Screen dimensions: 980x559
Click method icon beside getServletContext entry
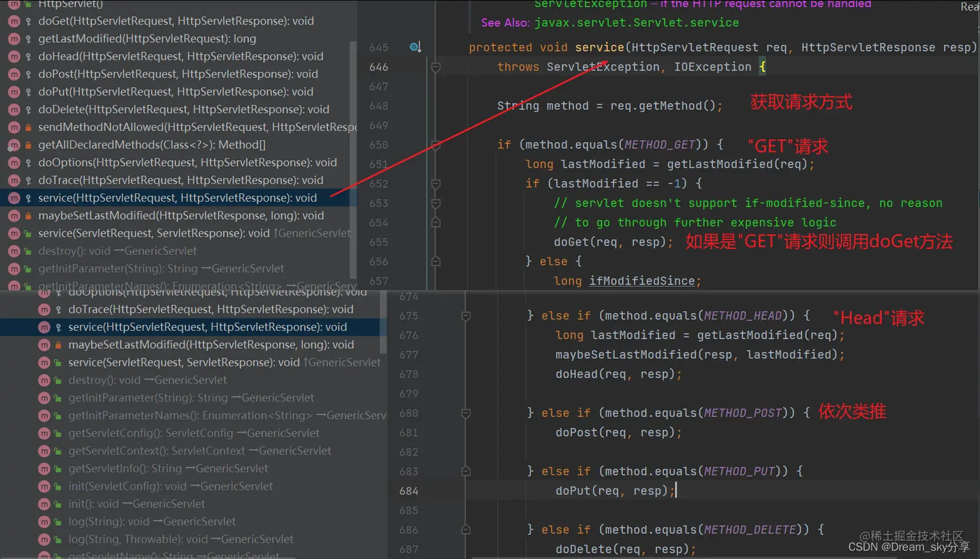pos(44,451)
